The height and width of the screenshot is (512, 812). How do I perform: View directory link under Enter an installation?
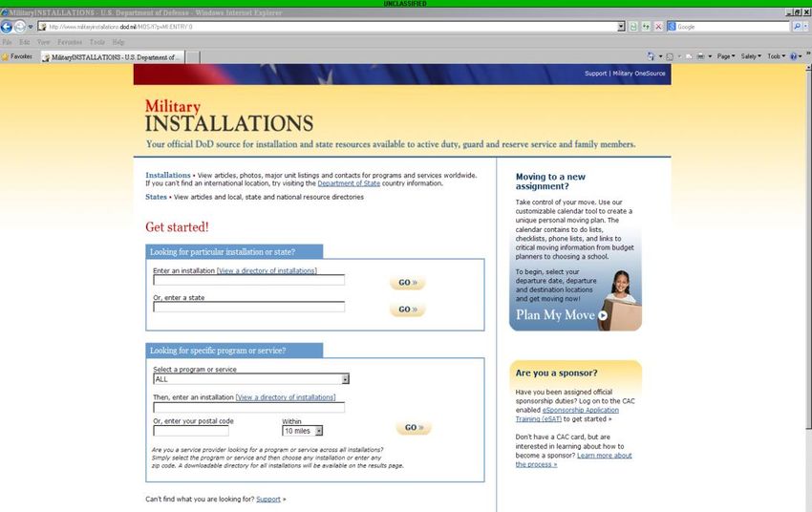pos(267,270)
